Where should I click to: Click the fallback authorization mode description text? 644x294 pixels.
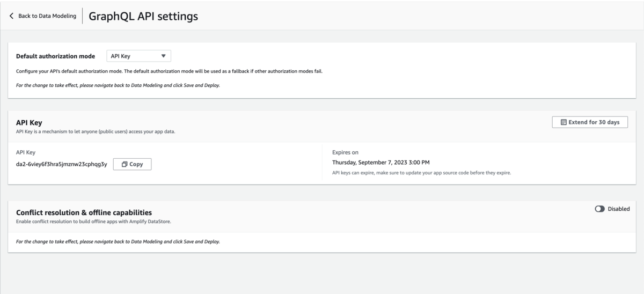pos(170,71)
